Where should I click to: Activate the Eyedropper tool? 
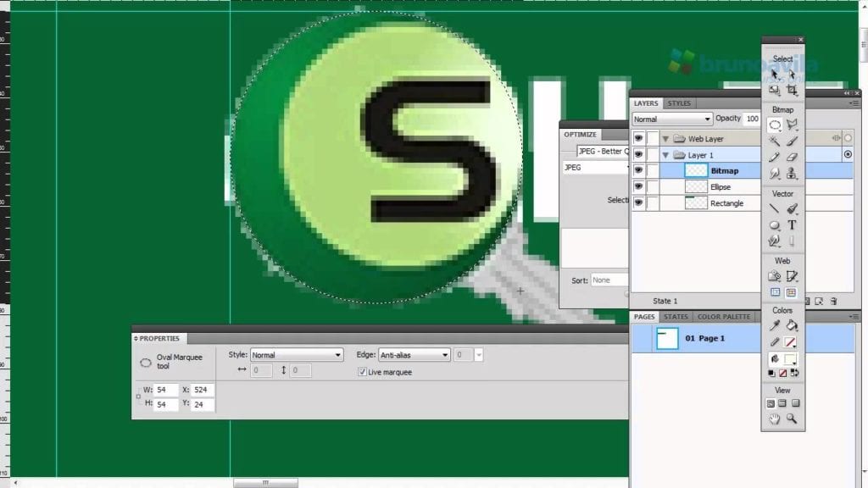774,325
